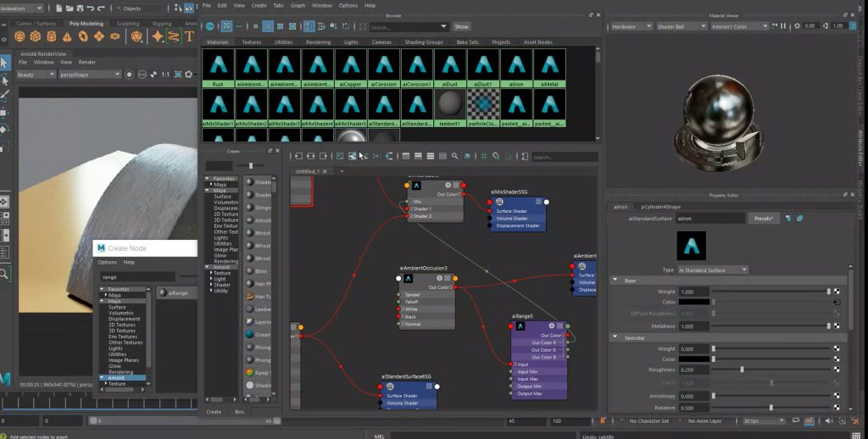Viewport: 868px width, 439px height.
Task: Click the undo arrow icon
Action: tap(90, 8)
